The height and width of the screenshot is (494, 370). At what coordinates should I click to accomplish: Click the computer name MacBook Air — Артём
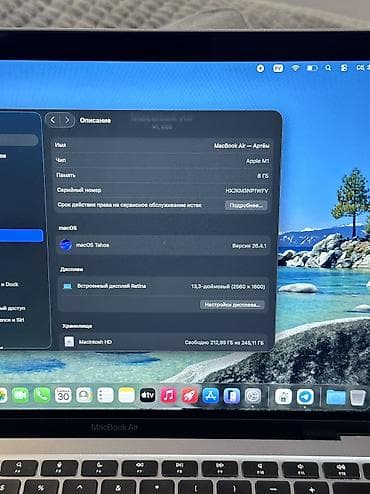[242, 146]
